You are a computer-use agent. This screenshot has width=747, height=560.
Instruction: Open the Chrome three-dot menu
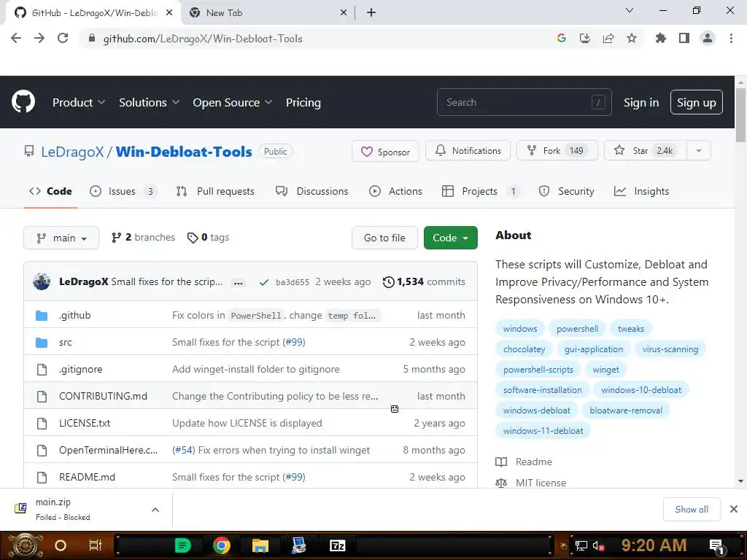(731, 38)
